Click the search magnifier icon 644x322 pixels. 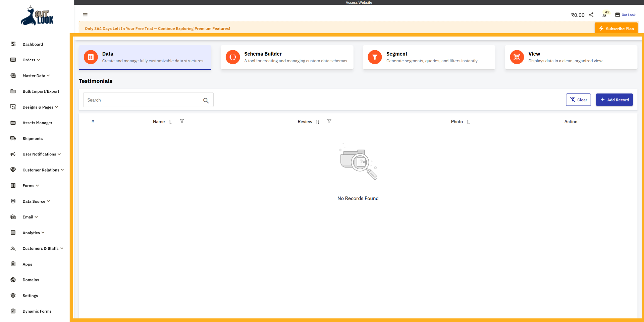tap(206, 100)
